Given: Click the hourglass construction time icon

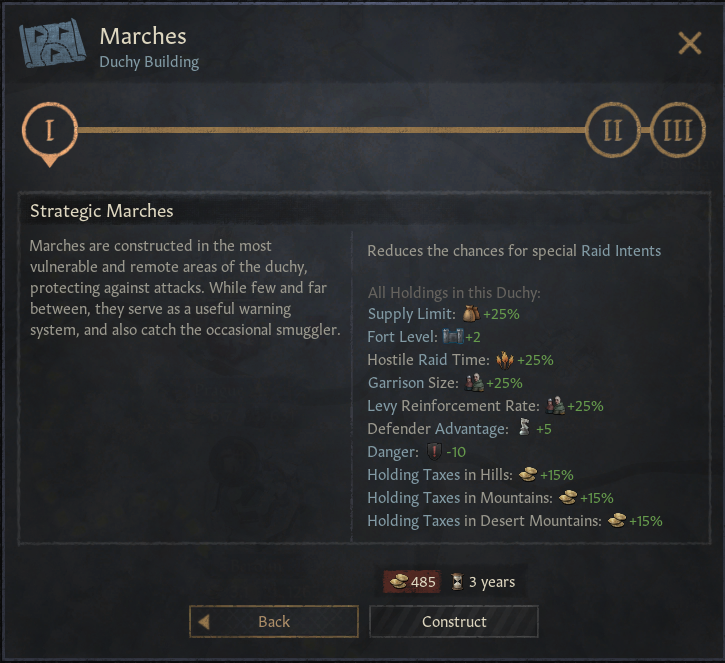Looking at the screenshot, I should coord(457,582).
